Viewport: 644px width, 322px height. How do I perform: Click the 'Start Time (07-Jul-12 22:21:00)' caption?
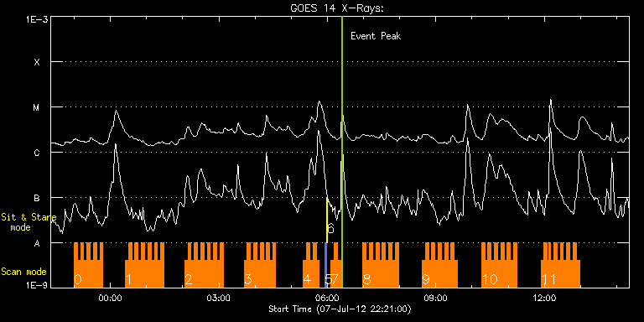[x=340, y=309]
